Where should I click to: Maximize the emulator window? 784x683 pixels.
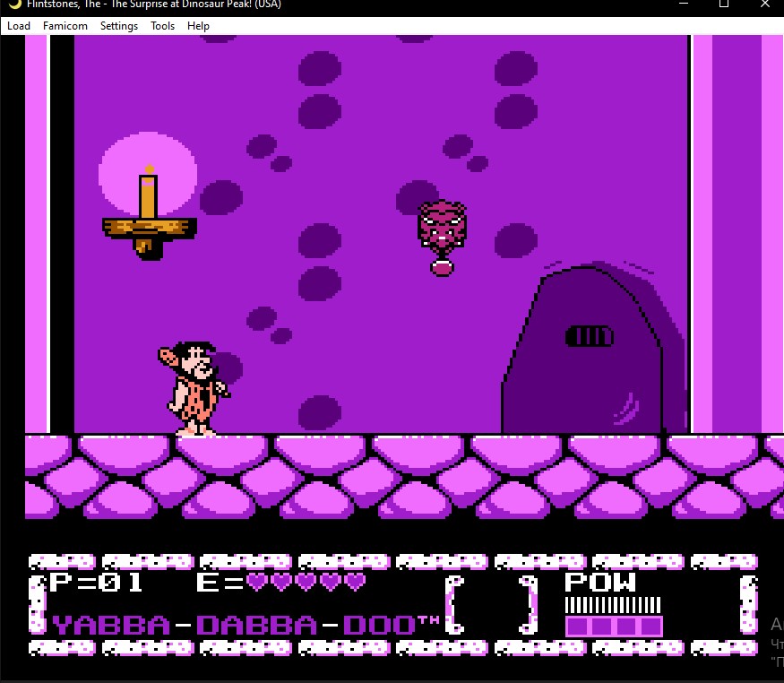(x=724, y=4)
